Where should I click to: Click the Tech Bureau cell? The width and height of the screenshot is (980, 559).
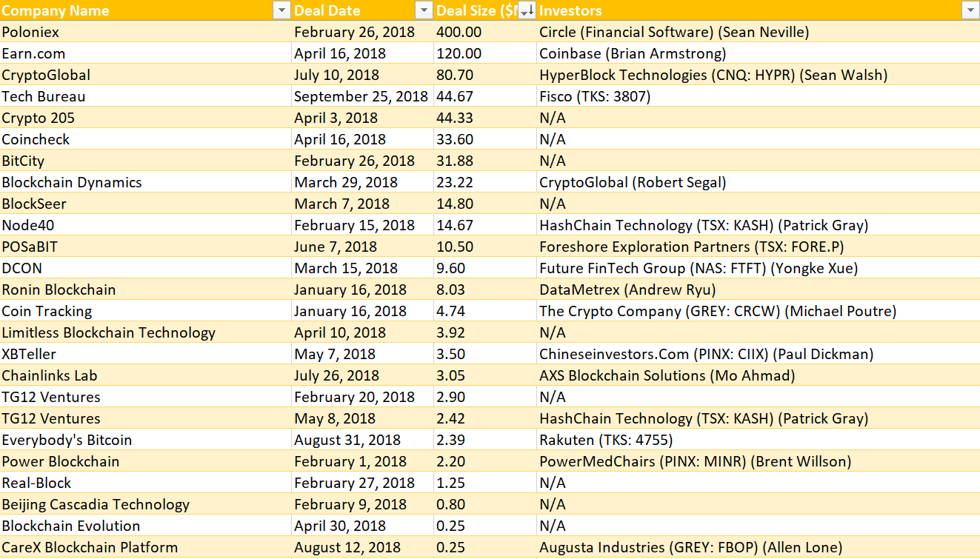pyautogui.click(x=146, y=96)
